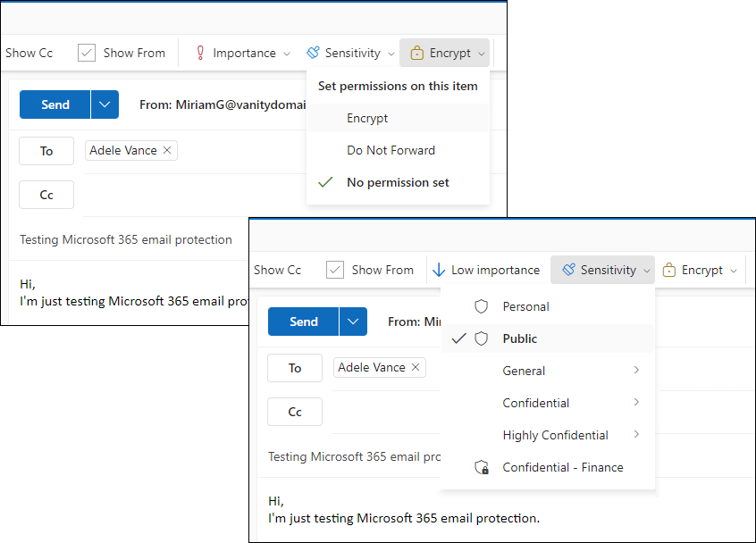Collapse Sensitivity dropdown arrow in bottom window
756x543 pixels.
647,271
